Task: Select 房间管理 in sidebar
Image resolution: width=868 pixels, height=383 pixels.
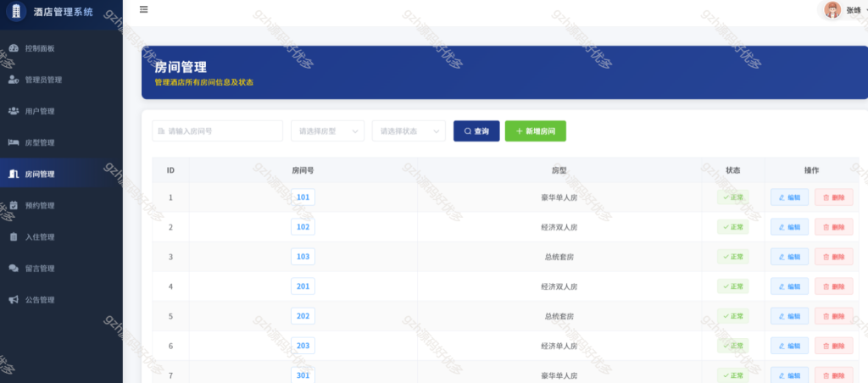Action: pyautogui.click(x=61, y=175)
